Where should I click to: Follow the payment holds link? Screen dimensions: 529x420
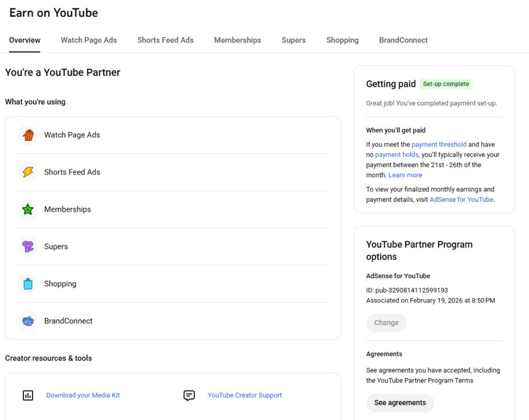tap(397, 155)
